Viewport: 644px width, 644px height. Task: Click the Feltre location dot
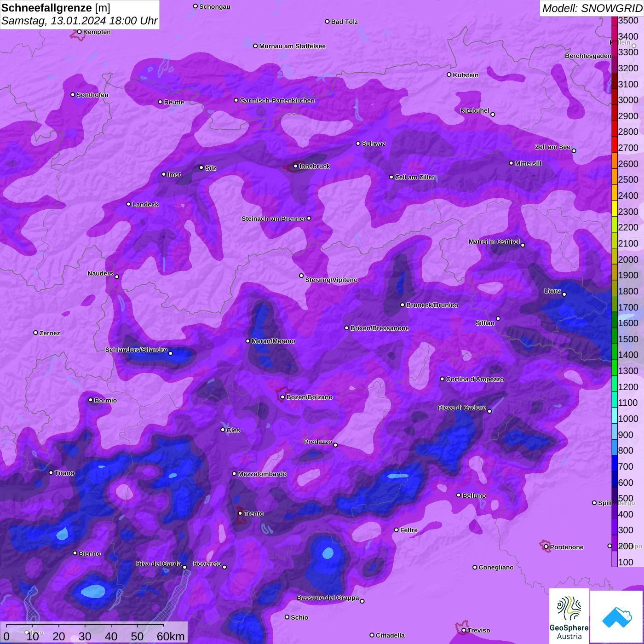click(x=396, y=530)
